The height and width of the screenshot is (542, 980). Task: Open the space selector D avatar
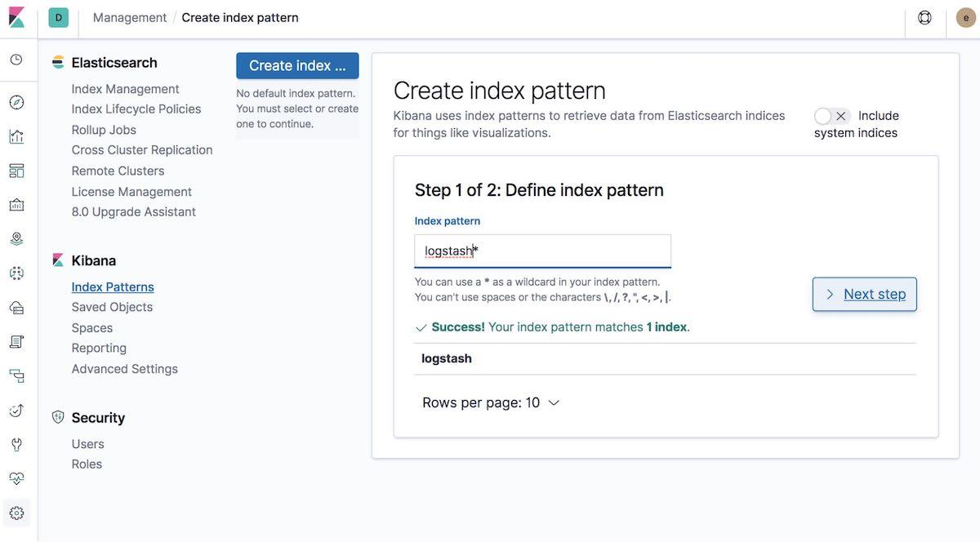pyautogui.click(x=59, y=17)
